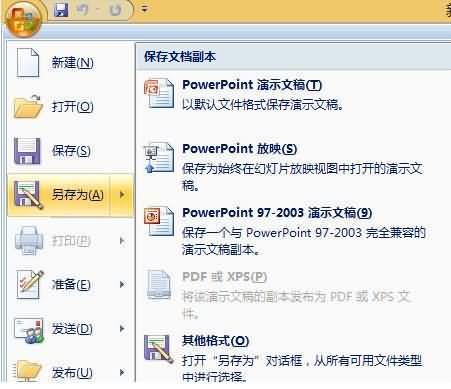Choose PowerPoint 放映(S) save option
The image size is (451, 389).
239,149
